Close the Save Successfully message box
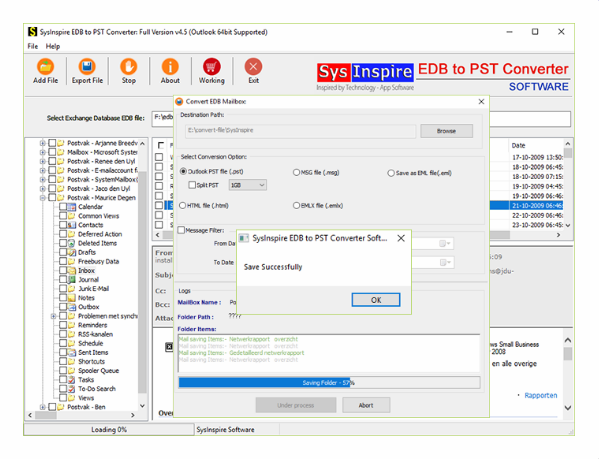The image size is (599, 459). click(x=401, y=238)
